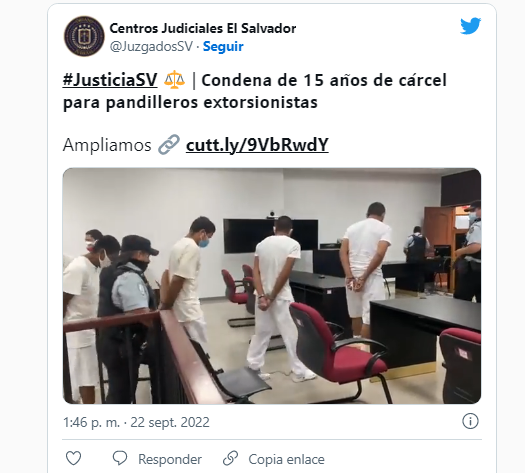
Task: Click the copy link chain icon
Action: click(230, 458)
